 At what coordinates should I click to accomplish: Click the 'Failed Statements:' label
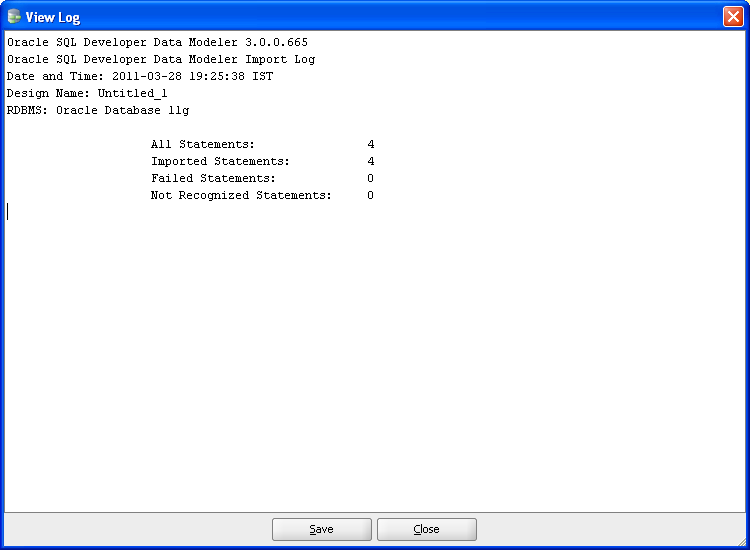point(213,178)
